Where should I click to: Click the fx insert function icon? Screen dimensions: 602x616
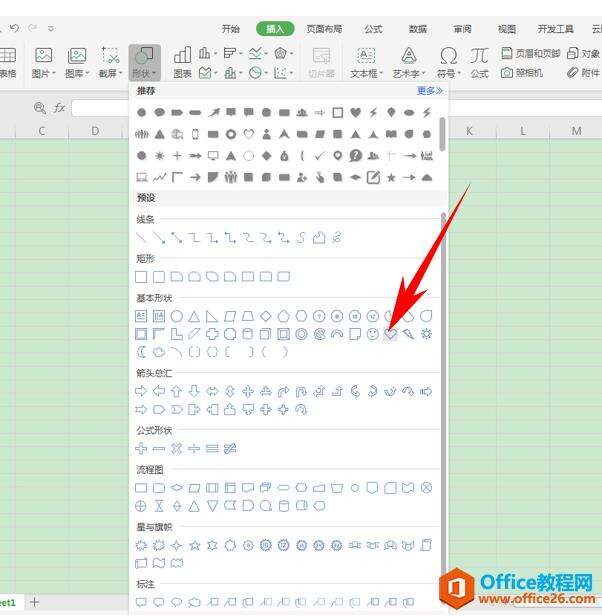coord(59,108)
